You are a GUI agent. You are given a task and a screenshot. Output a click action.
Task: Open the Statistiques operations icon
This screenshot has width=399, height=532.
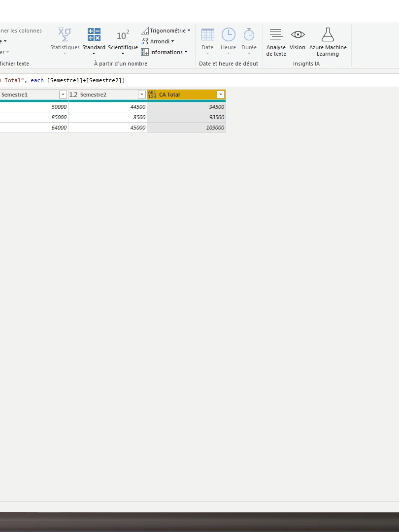[x=65, y=35]
